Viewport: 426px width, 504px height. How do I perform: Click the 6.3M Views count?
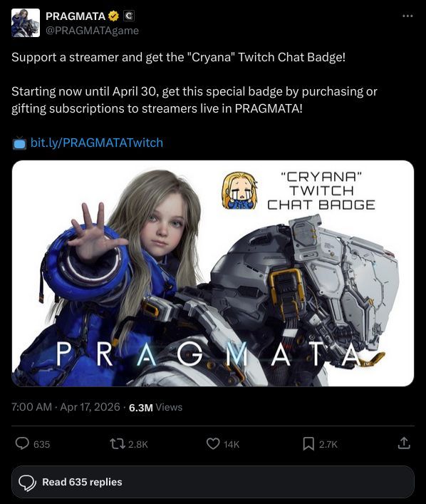pos(155,407)
